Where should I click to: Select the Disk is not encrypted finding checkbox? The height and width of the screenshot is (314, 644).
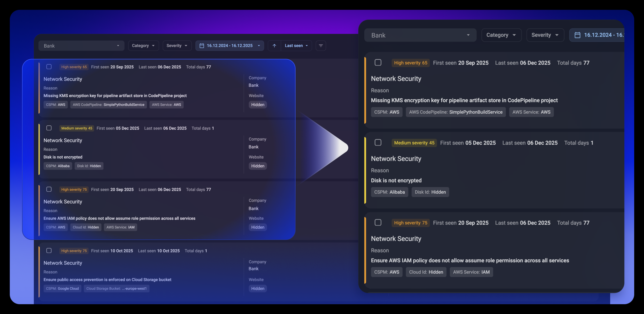click(x=49, y=128)
